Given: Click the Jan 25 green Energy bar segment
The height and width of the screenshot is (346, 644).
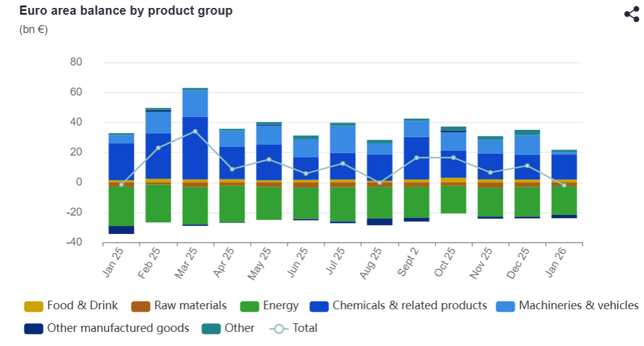Looking at the screenshot, I should [121, 206].
